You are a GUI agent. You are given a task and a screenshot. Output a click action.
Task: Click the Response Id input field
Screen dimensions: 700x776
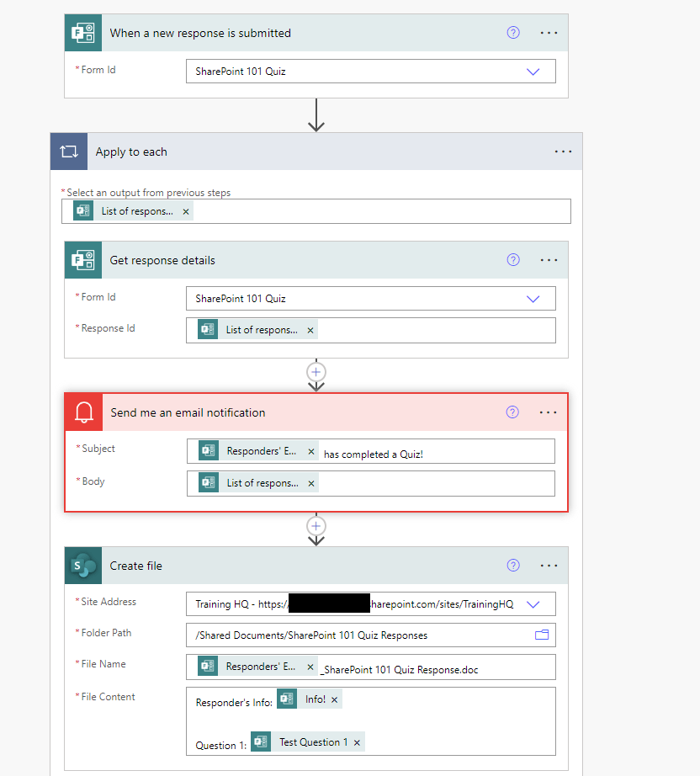coord(370,330)
